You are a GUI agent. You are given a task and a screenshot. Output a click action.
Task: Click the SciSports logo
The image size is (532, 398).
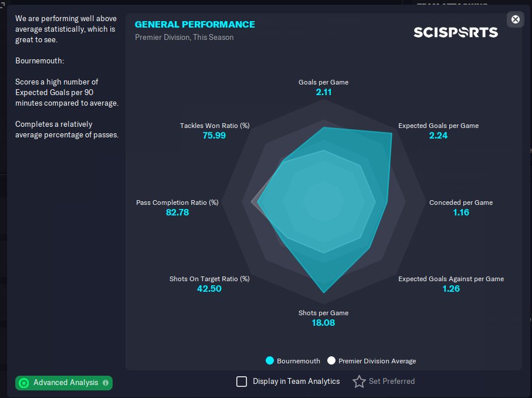point(456,32)
